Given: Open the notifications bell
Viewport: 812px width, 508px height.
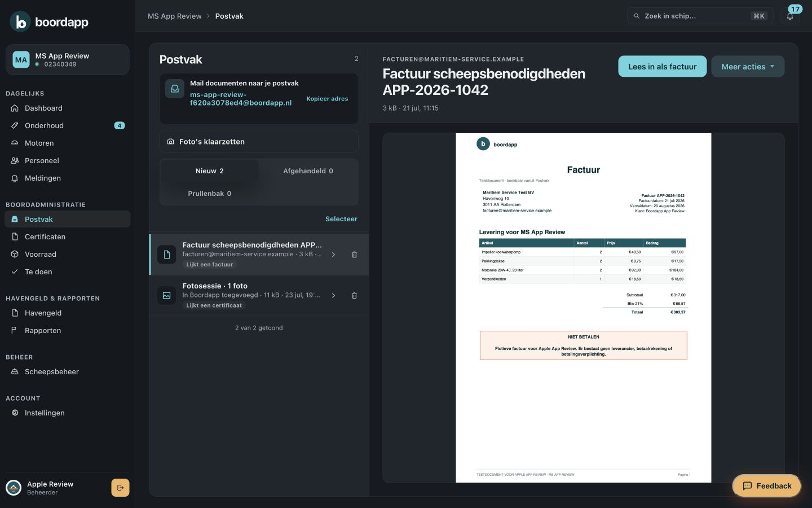Looking at the screenshot, I should point(790,16).
